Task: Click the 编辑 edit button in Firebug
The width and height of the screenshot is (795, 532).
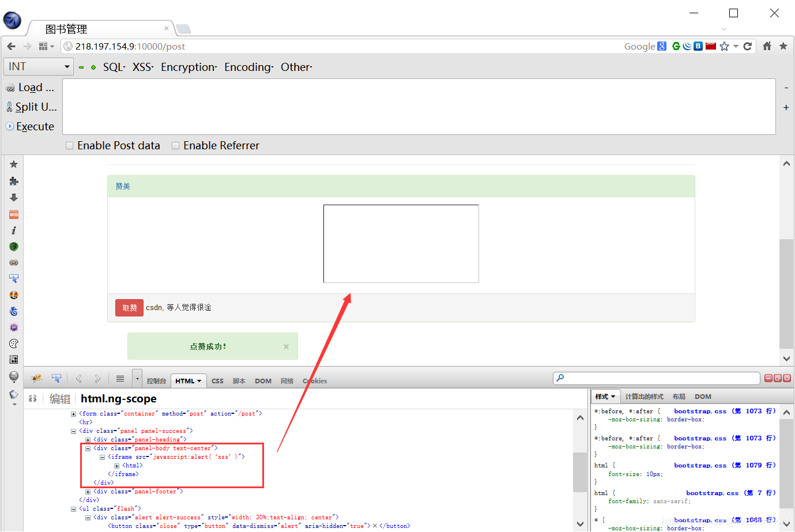Action: [60, 399]
